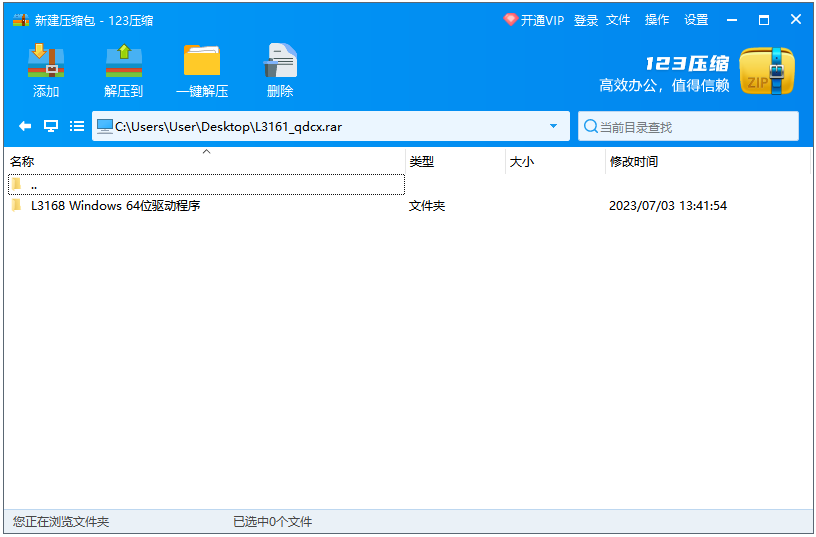Click the address path field L3161_qdcx.rar

point(330,126)
